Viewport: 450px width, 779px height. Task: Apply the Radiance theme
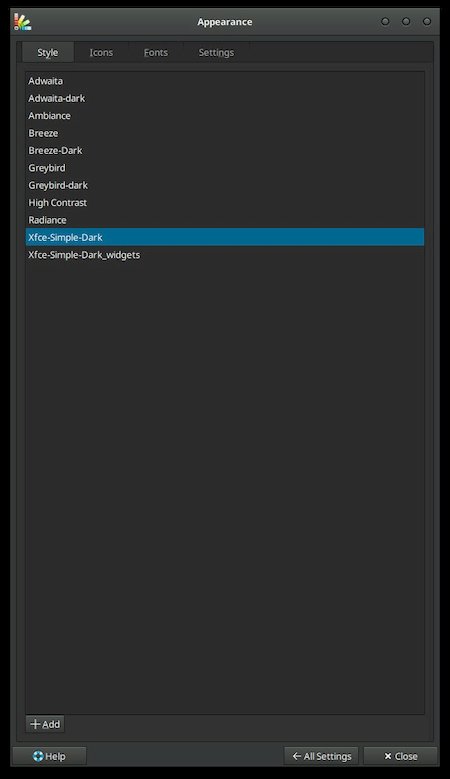click(225, 220)
